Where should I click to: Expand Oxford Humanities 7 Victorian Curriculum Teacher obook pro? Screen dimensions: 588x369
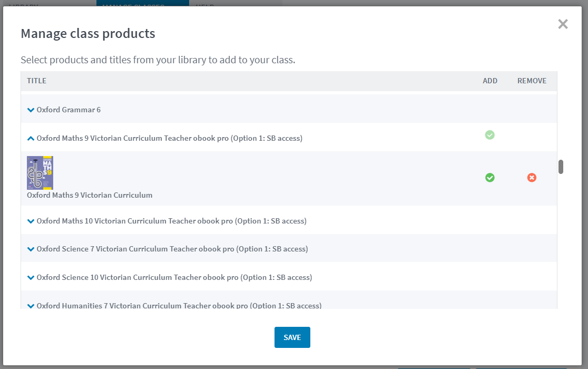(x=31, y=306)
